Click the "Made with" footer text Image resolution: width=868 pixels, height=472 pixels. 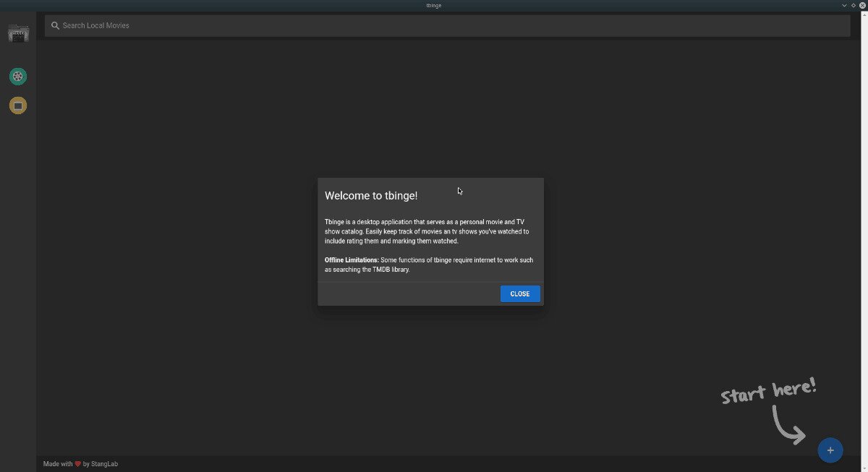pyautogui.click(x=58, y=464)
